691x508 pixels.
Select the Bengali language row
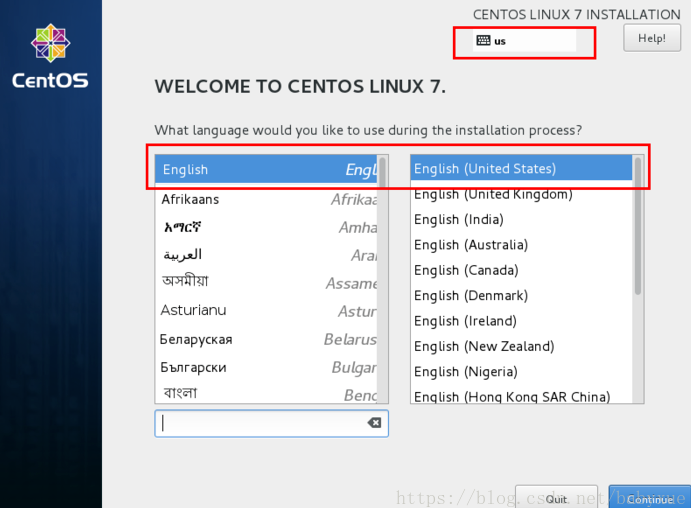[266, 393]
